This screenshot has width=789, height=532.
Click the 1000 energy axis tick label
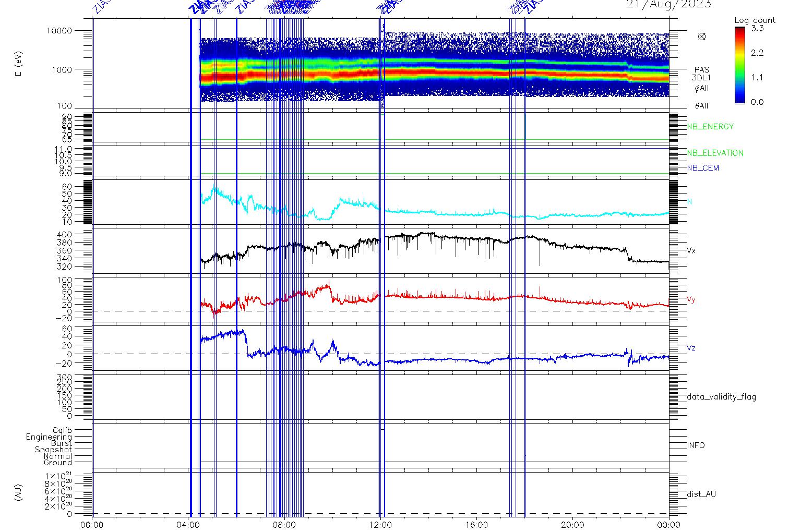click(x=62, y=69)
